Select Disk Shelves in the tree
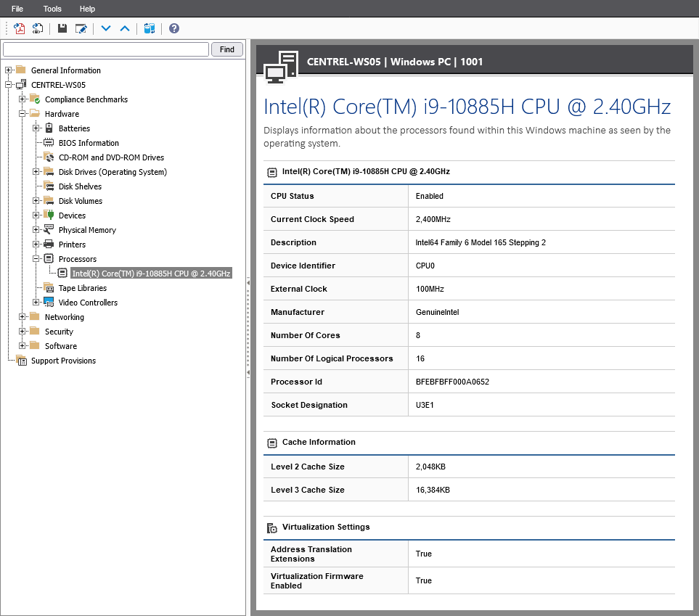 point(81,186)
